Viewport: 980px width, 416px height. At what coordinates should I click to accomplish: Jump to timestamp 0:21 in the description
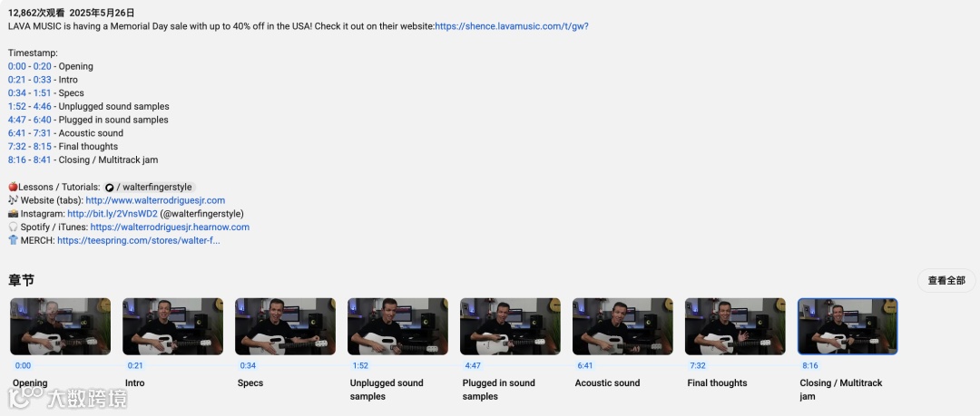17,80
